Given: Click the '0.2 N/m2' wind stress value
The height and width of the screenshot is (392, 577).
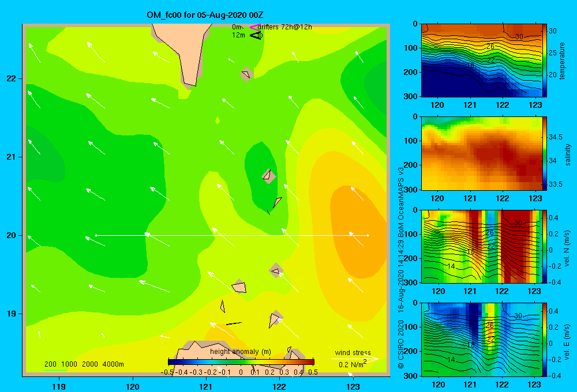Looking at the screenshot, I should coord(353,364).
